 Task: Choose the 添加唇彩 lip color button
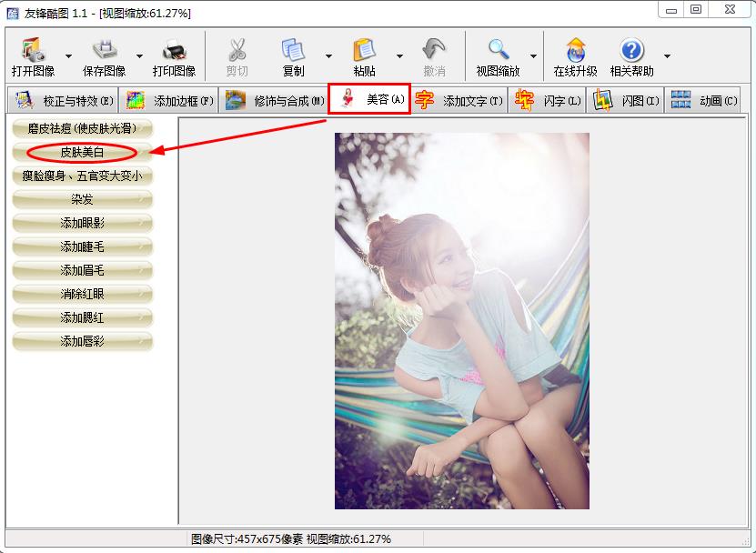(82, 341)
